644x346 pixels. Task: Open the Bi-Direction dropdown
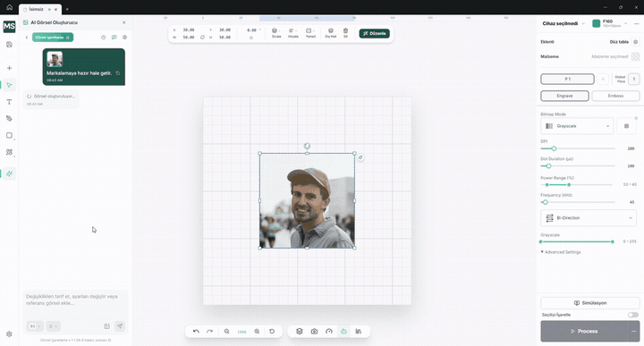point(589,218)
